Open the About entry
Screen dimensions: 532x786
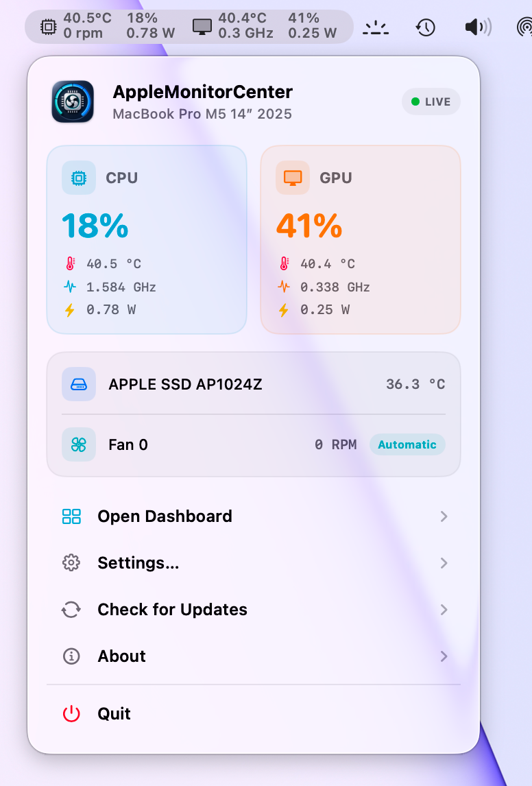coord(254,656)
